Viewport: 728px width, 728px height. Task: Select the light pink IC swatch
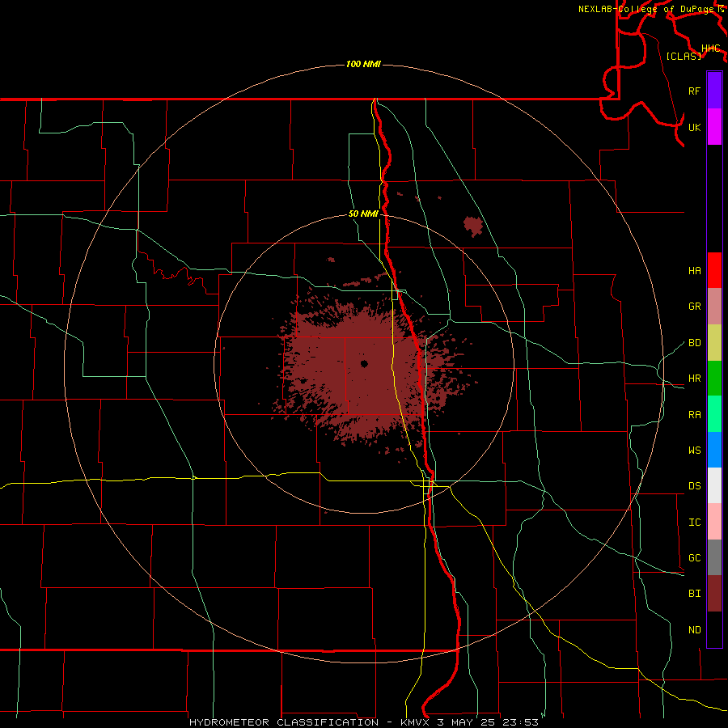point(714,522)
